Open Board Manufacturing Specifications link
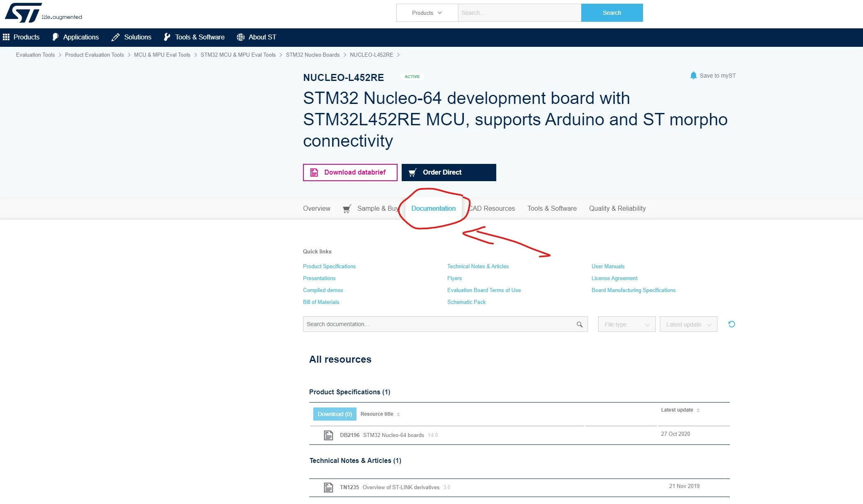This screenshot has width=863, height=504. (x=634, y=290)
